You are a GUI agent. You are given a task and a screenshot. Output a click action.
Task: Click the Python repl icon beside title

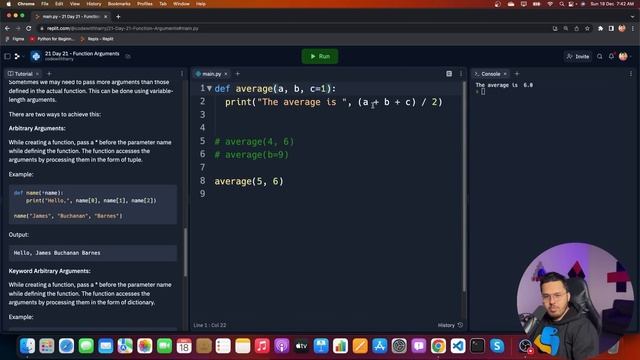point(36,56)
